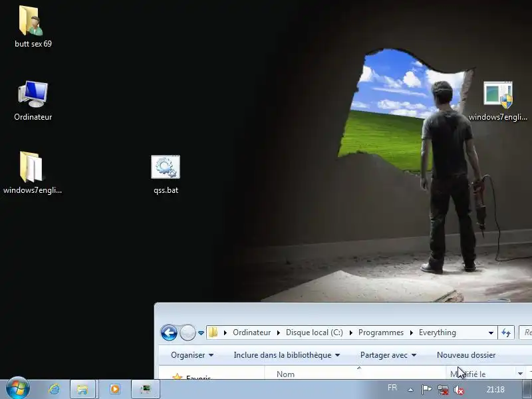This screenshot has width=532, height=399.
Task: Refresh the Everything folder view
Action: (506, 332)
